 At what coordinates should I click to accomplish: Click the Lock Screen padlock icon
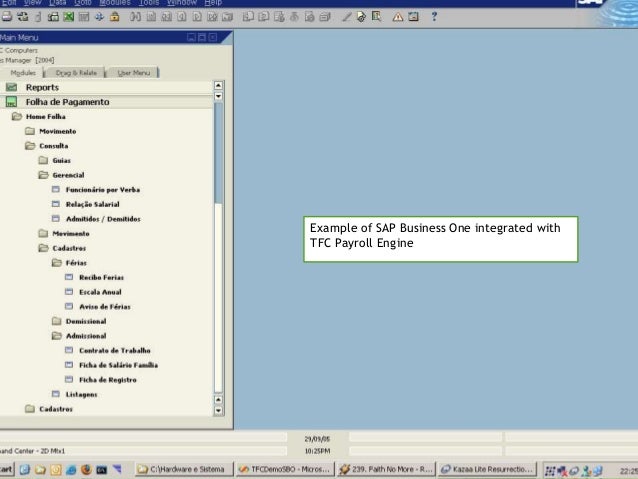click(115, 17)
